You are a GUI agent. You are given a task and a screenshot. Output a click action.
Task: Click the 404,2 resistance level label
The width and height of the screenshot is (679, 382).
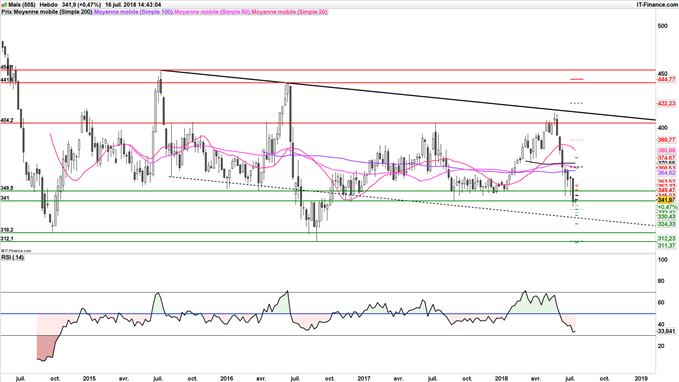[x=7, y=120]
